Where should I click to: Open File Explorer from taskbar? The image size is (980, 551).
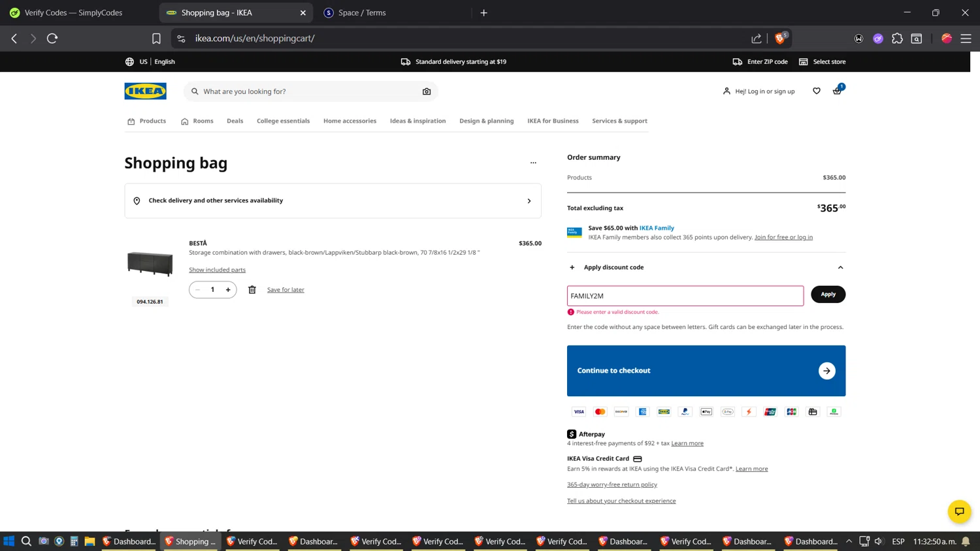90,541
